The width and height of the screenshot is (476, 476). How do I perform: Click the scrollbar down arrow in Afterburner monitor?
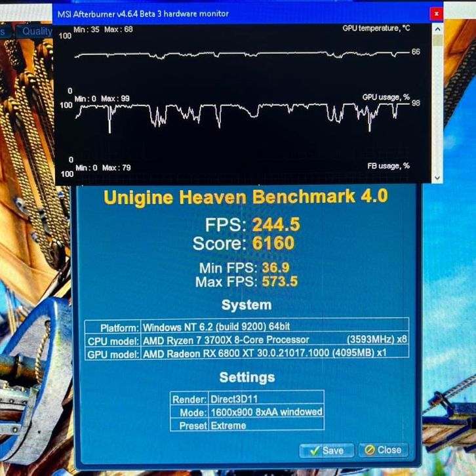pyautogui.click(x=437, y=177)
